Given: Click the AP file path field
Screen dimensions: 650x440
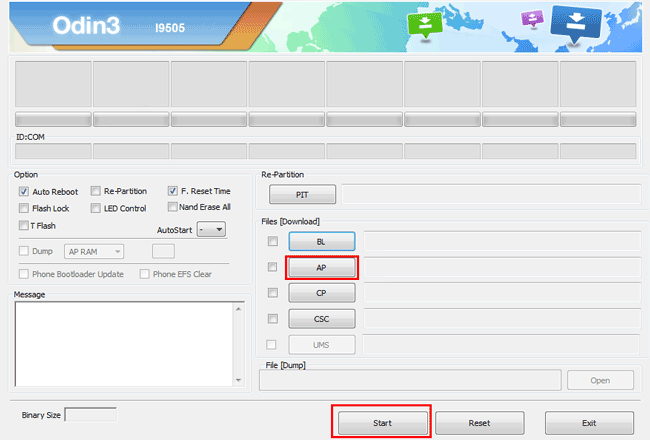Looking at the screenshot, I should (502, 267).
